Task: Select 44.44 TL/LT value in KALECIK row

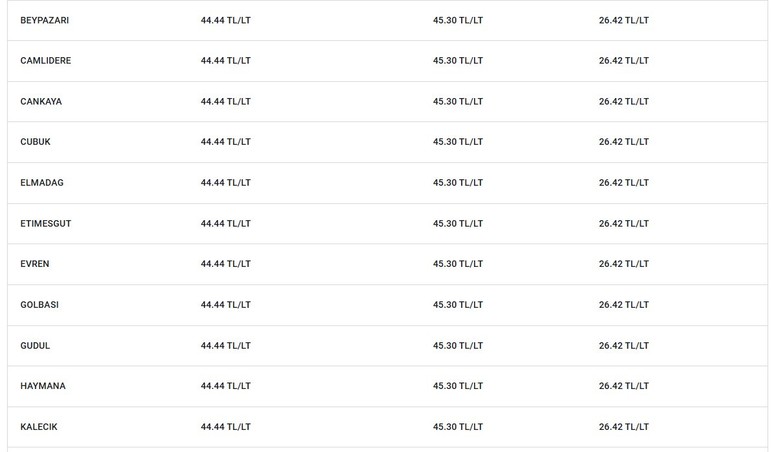Action: click(x=225, y=427)
